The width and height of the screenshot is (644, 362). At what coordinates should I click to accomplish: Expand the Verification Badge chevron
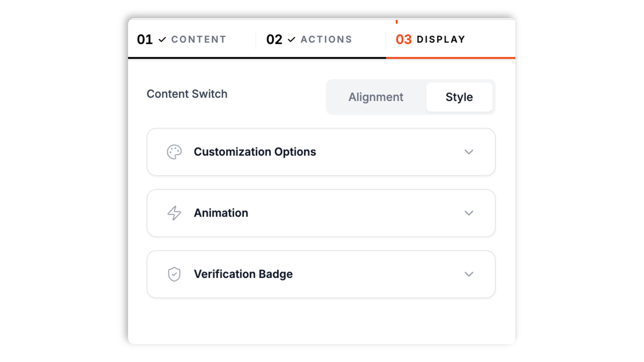[x=469, y=274]
